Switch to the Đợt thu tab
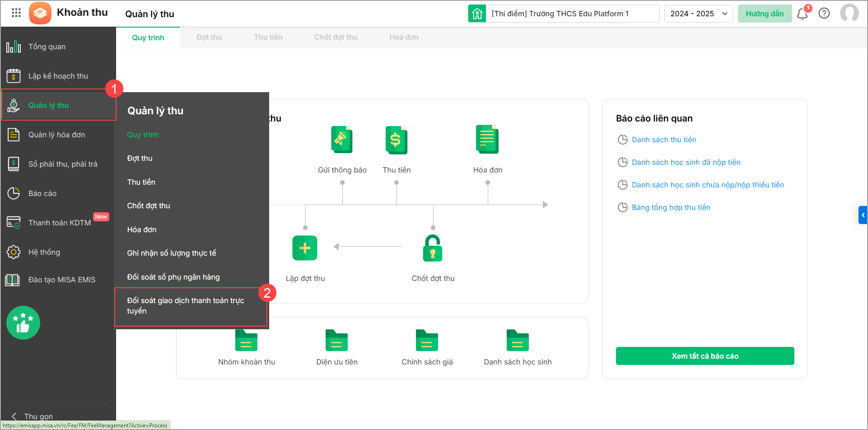The height and width of the screenshot is (430, 868). point(209,37)
